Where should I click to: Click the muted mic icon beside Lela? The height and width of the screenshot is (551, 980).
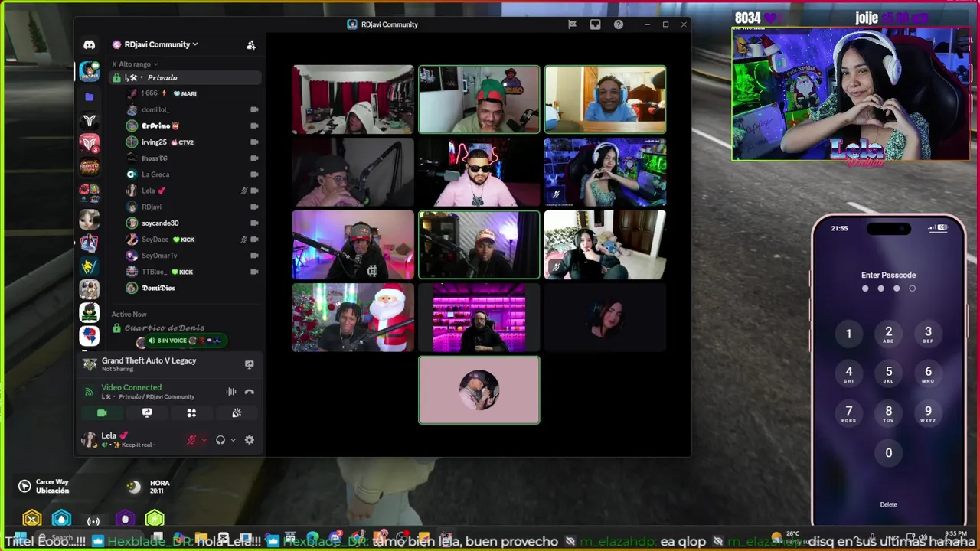click(x=244, y=191)
